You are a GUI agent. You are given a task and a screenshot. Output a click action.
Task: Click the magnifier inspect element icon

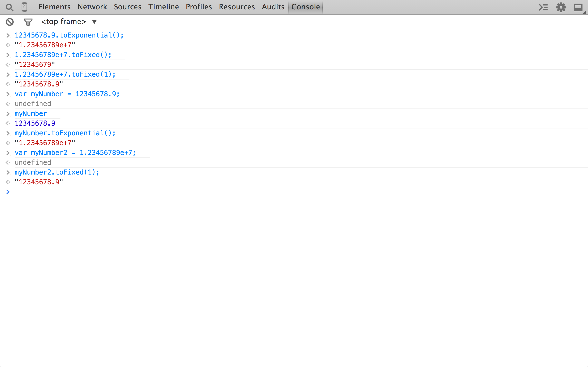point(9,7)
